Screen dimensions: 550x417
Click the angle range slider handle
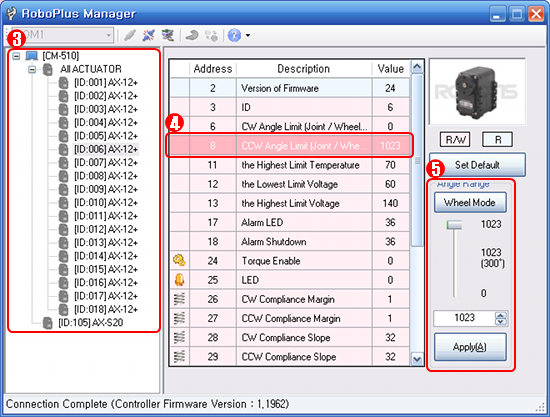(x=454, y=225)
